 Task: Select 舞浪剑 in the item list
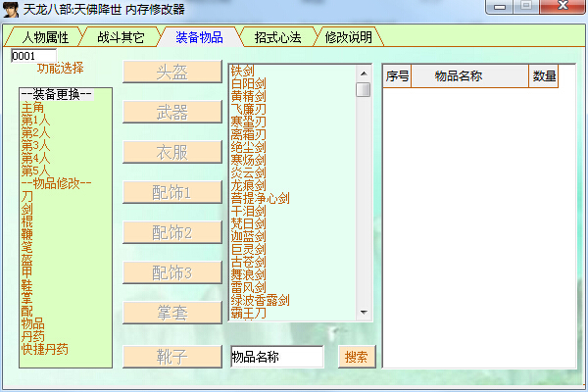pos(249,275)
